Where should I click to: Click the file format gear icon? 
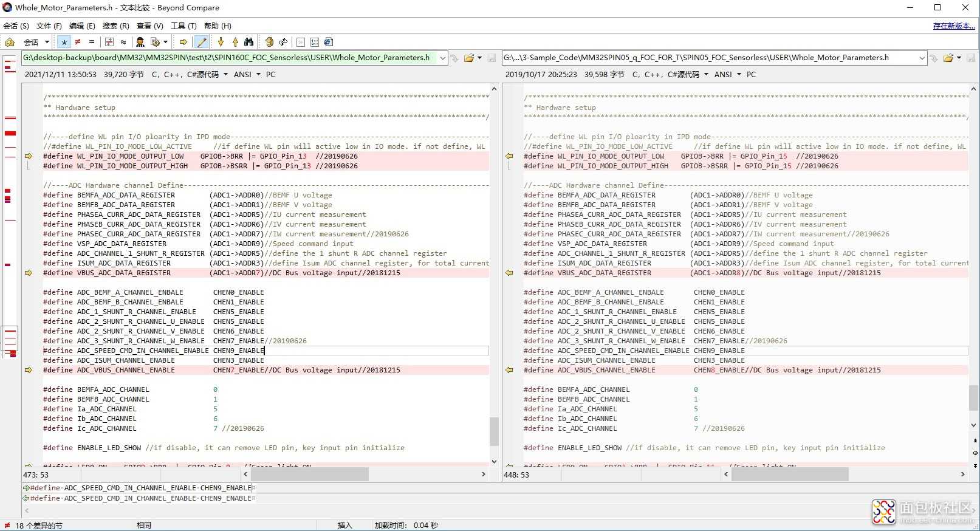point(156,42)
